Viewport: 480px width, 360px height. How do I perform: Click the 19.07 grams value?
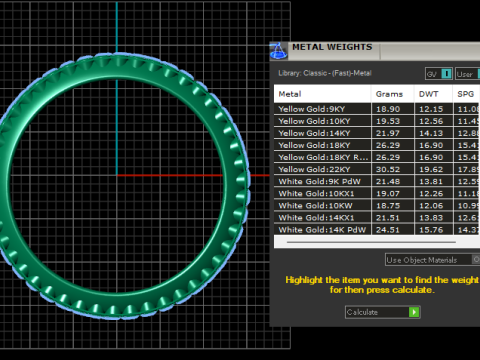coord(388,193)
